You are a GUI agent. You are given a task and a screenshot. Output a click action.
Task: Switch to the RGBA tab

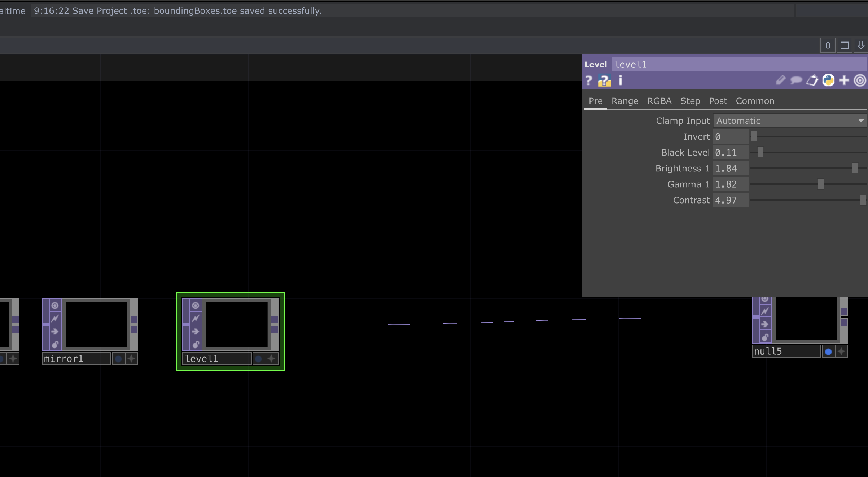pyautogui.click(x=659, y=101)
